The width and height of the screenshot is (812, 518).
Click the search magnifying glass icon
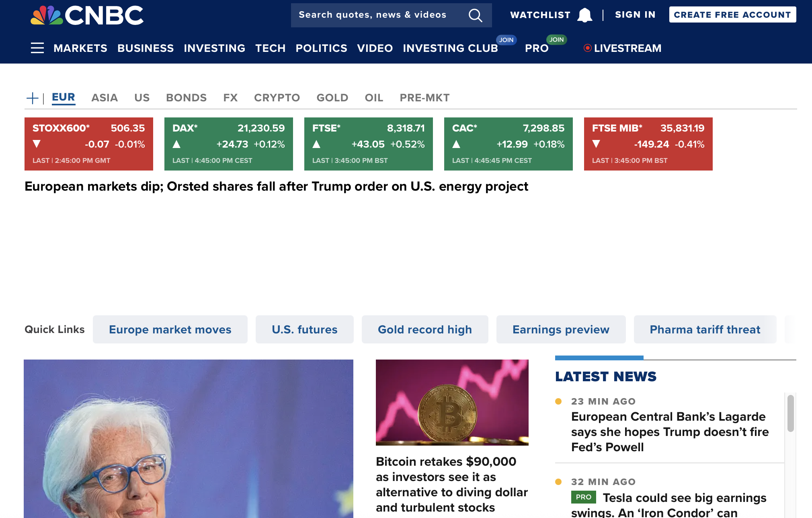pos(475,15)
